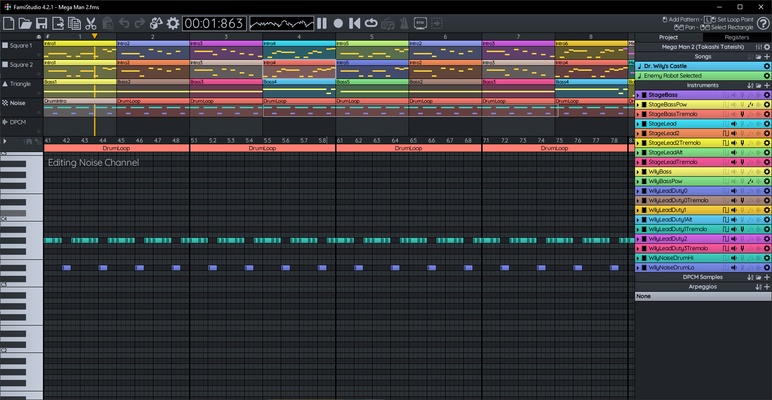Create a new project with New icon

(x=8, y=23)
